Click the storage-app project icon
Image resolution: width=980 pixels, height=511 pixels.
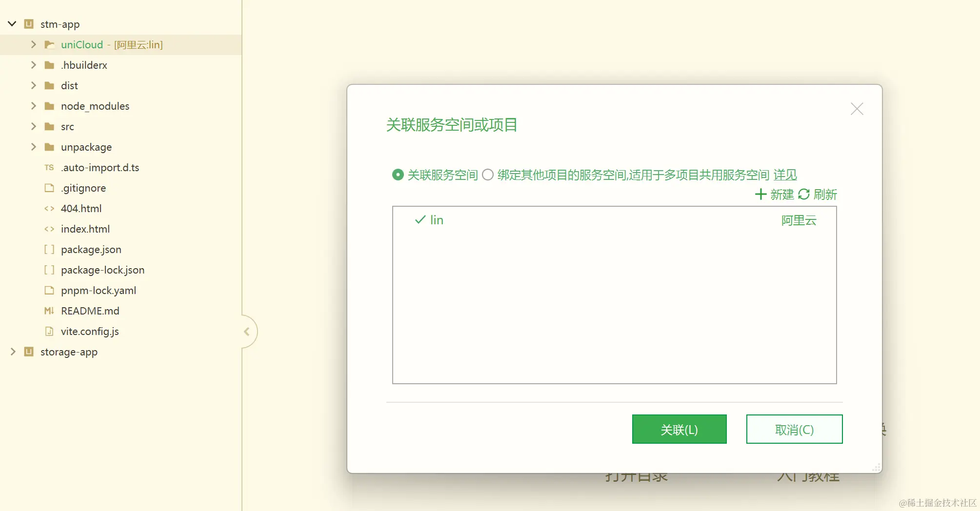pos(29,352)
